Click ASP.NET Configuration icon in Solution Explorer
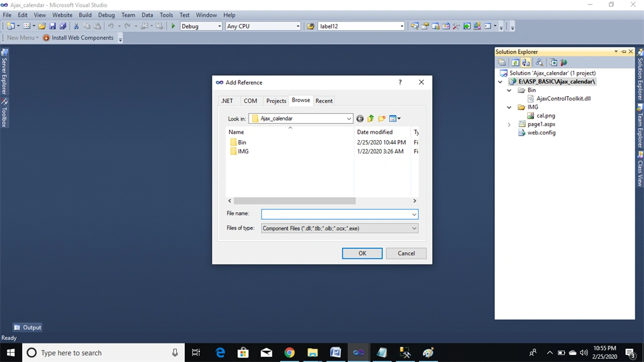The height and width of the screenshot is (362, 644). 564,63
